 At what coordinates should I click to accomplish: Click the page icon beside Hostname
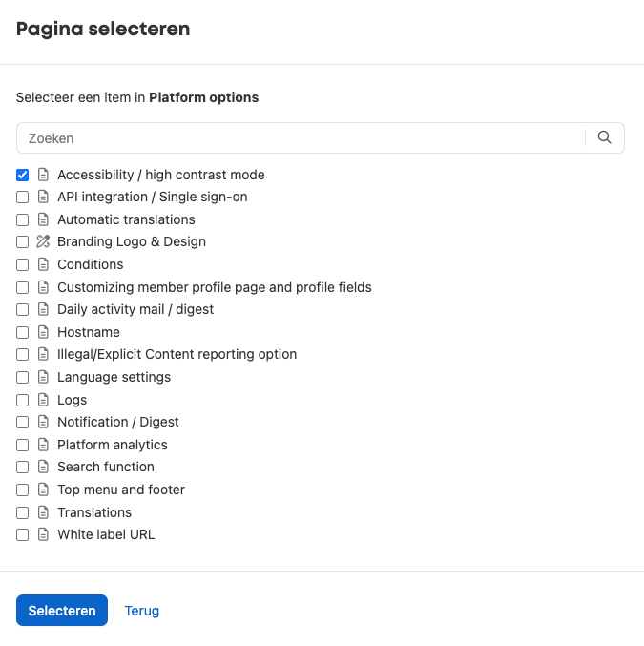pos(43,332)
